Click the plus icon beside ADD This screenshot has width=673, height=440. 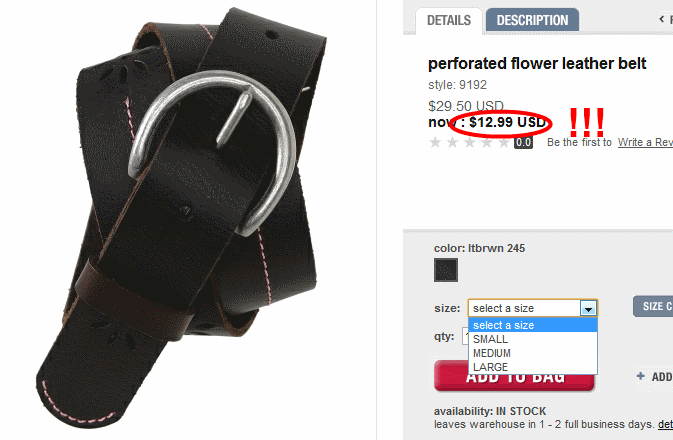click(640, 376)
